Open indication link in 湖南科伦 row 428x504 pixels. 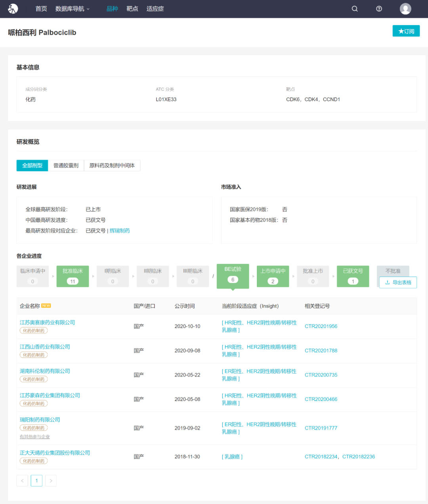click(x=259, y=375)
